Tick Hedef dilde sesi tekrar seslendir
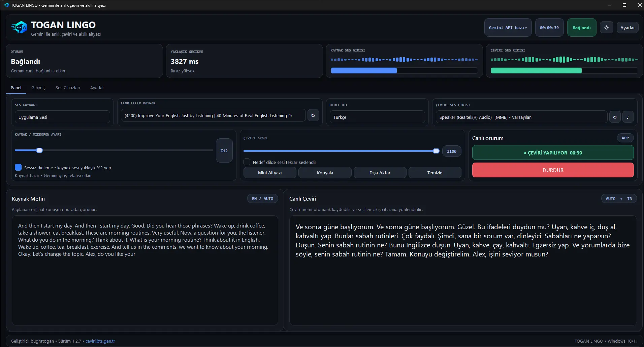 click(x=247, y=162)
